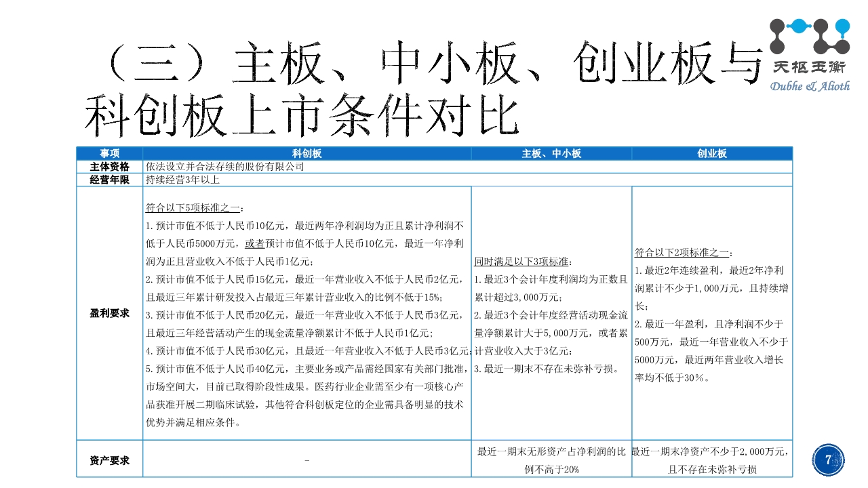Click the 事项 header cell
The width and height of the screenshot is (868, 488).
109,154
